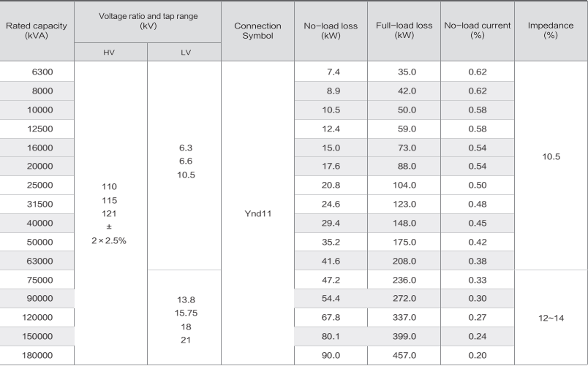Select the Connection Symbol header cell
588x366 pixels.
(x=257, y=31)
